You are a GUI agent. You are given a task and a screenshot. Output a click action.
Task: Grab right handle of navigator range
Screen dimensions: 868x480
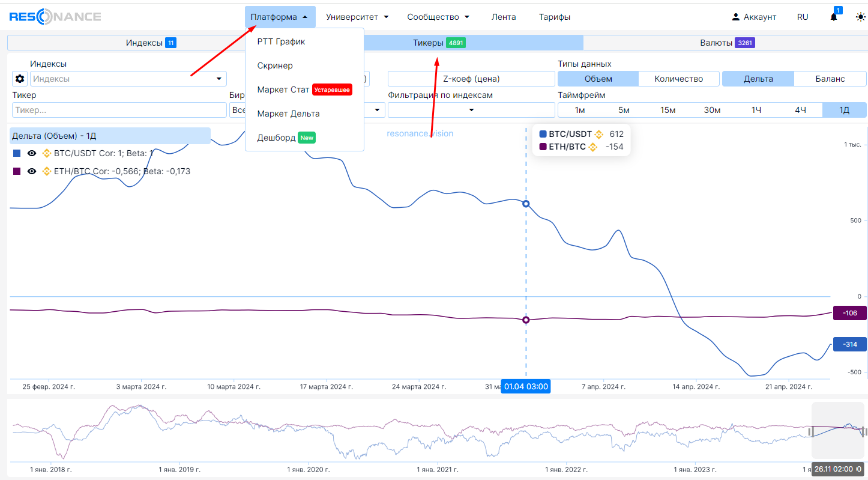863,431
